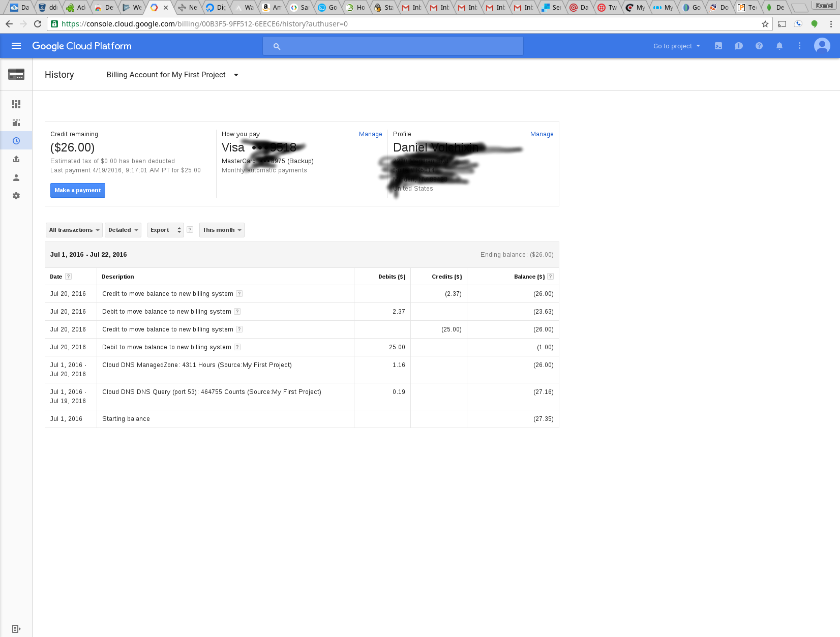Click Manage link under How you pay
Image resolution: width=840 pixels, height=637 pixels.
coord(371,134)
